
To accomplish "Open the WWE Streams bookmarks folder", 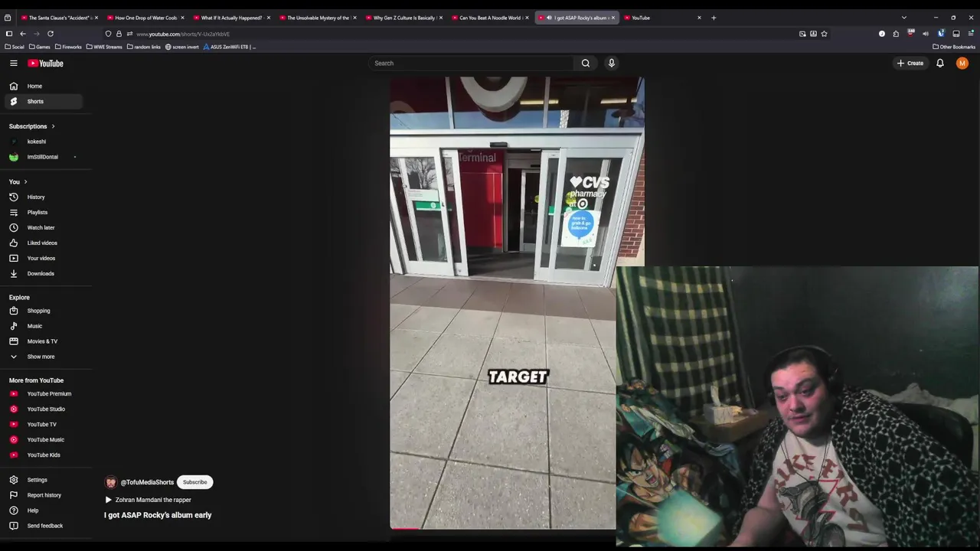I will [x=104, y=47].
